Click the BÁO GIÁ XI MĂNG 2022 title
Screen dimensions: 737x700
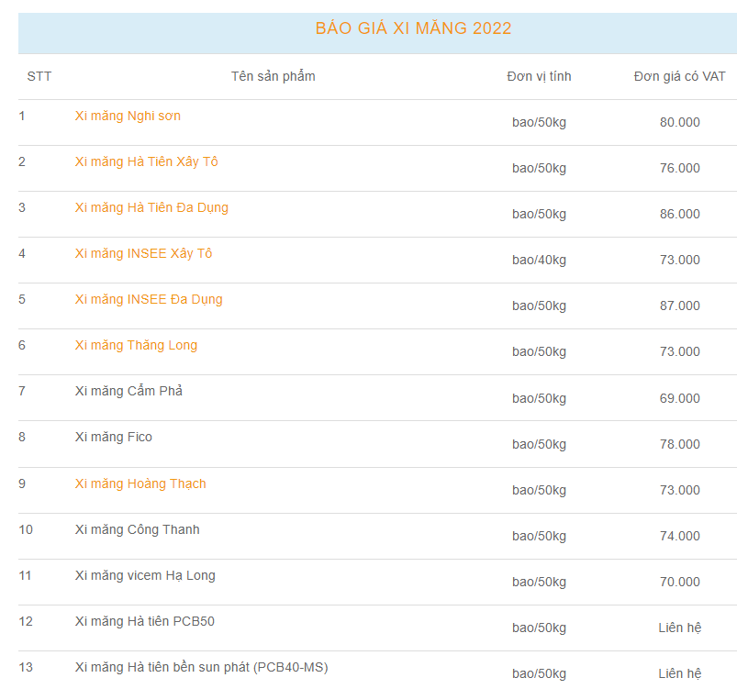[413, 28]
